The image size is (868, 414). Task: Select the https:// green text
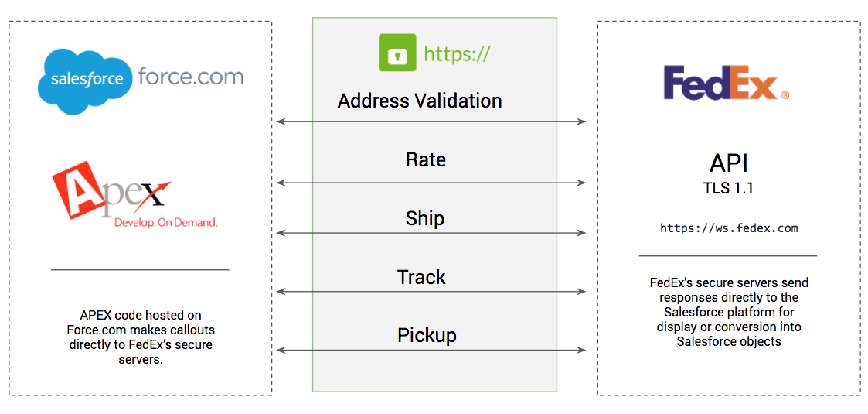pyautogui.click(x=457, y=53)
